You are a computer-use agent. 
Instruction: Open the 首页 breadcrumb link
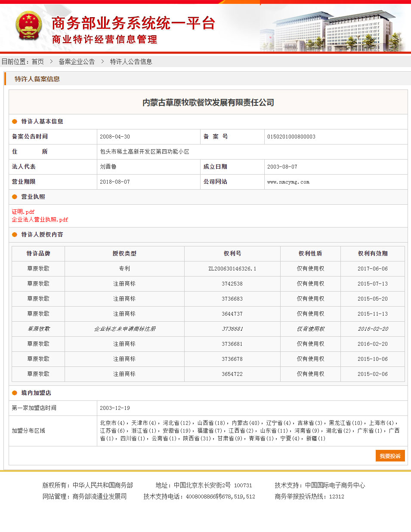pyautogui.click(x=38, y=62)
